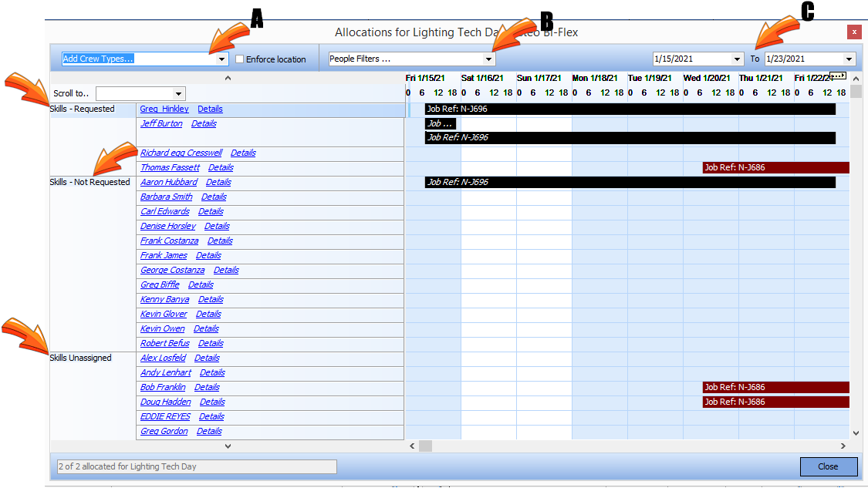Expand the People Filters dropdown
The height and width of the screenshot is (488, 868).
click(488, 59)
